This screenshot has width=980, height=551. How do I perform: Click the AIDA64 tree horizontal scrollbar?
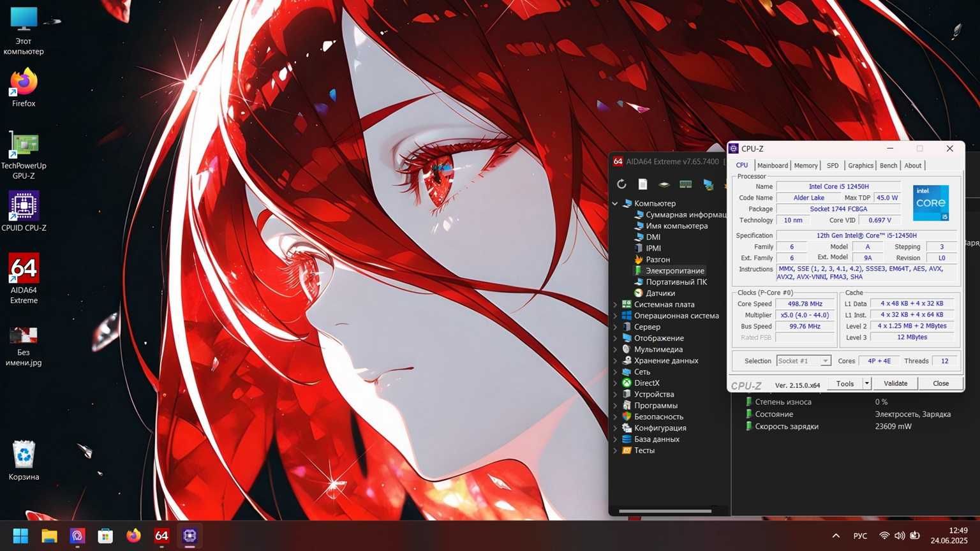[x=665, y=511]
